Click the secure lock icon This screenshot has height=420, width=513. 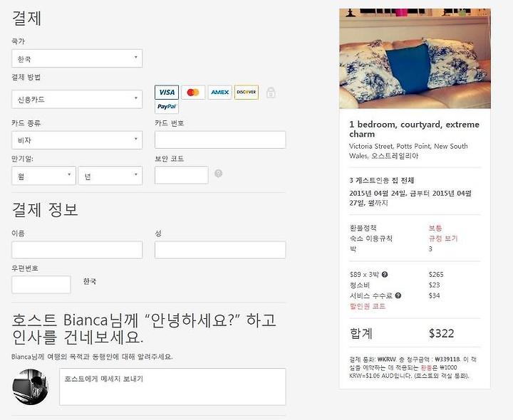[271, 93]
